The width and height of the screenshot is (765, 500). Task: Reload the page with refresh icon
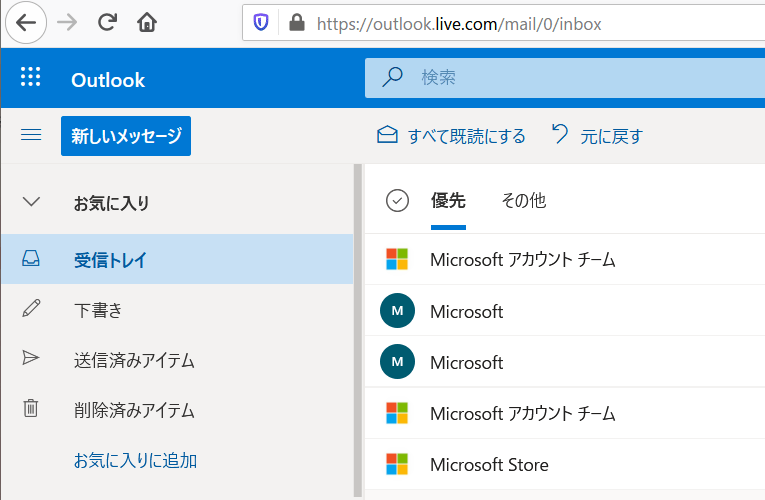point(107,22)
